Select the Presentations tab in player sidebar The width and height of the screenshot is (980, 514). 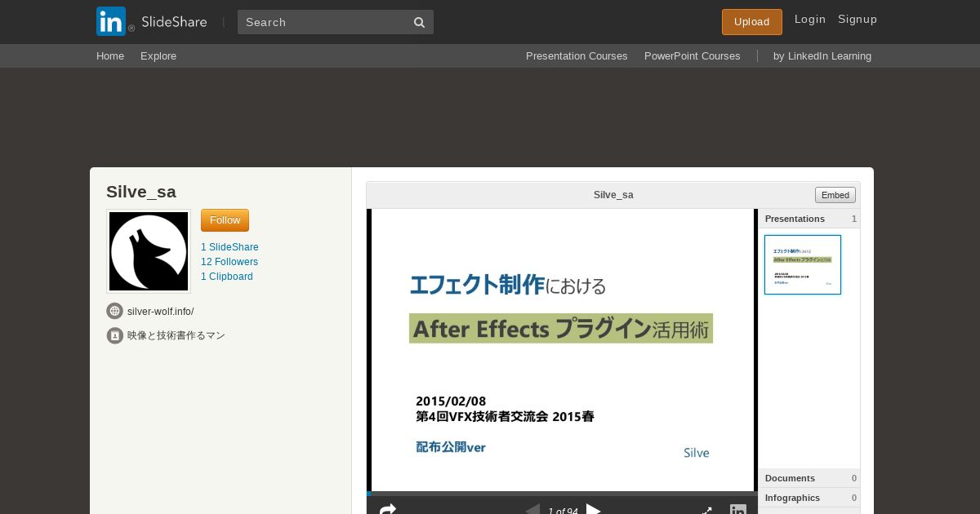pyautogui.click(x=808, y=219)
